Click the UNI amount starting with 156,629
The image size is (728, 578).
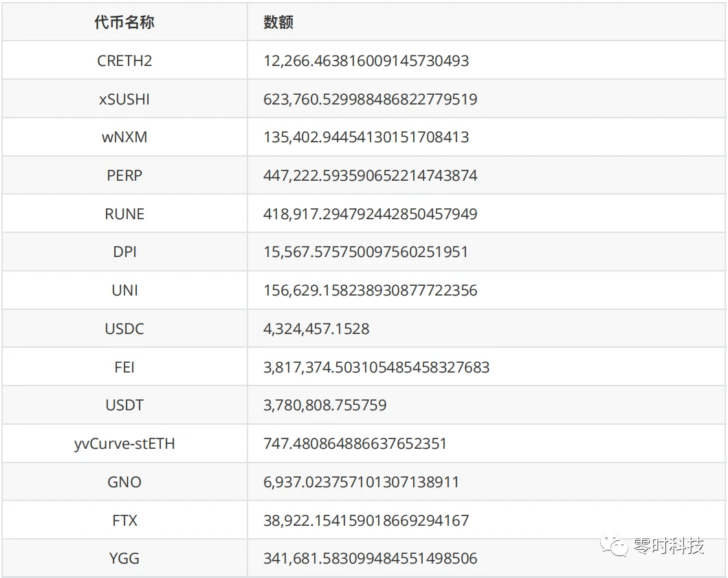coord(370,290)
